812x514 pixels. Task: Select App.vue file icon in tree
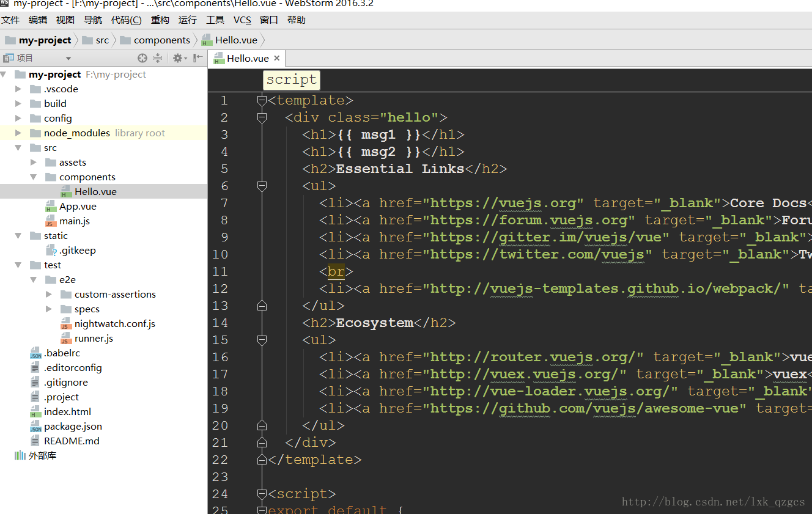(x=51, y=207)
